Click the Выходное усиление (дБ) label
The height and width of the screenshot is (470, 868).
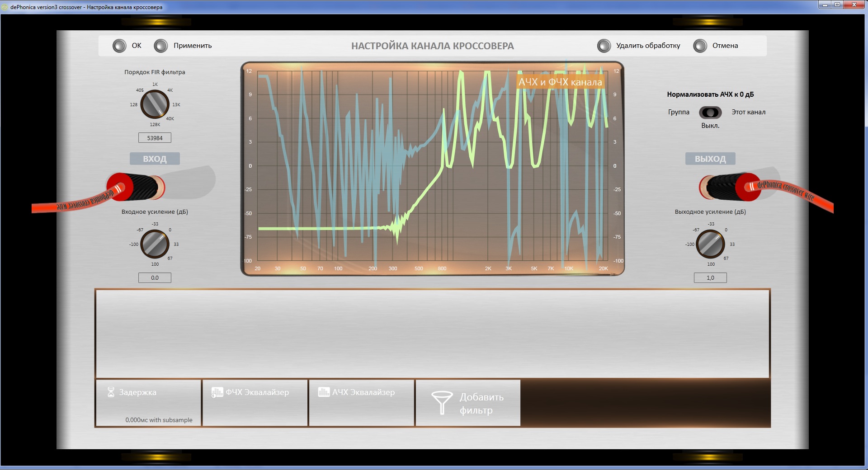point(710,211)
